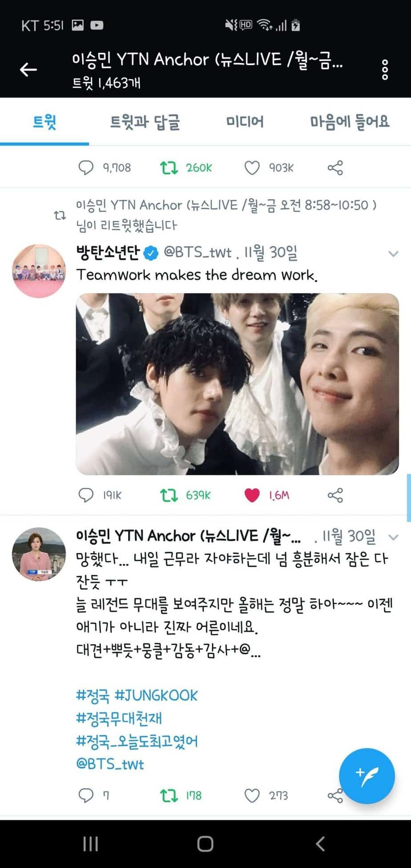Unlike the BTS tweet with 1.6M hearts
This screenshot has height=868, width=411.
tap(252, 495)
